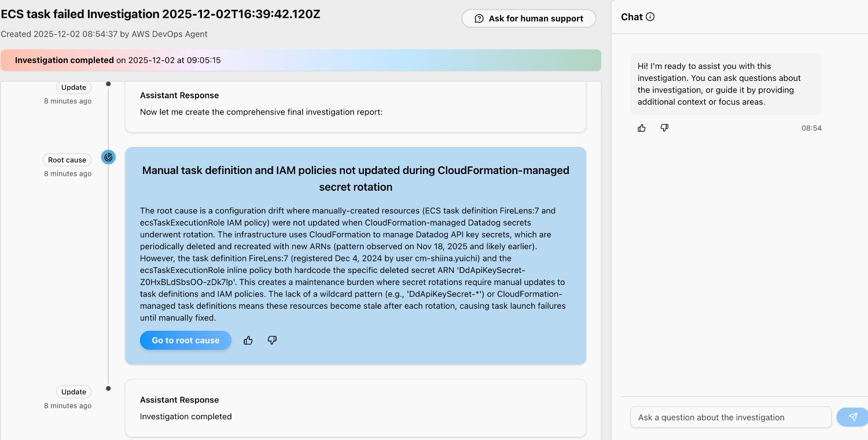Click the info icon next to Chat

point(650,17)
